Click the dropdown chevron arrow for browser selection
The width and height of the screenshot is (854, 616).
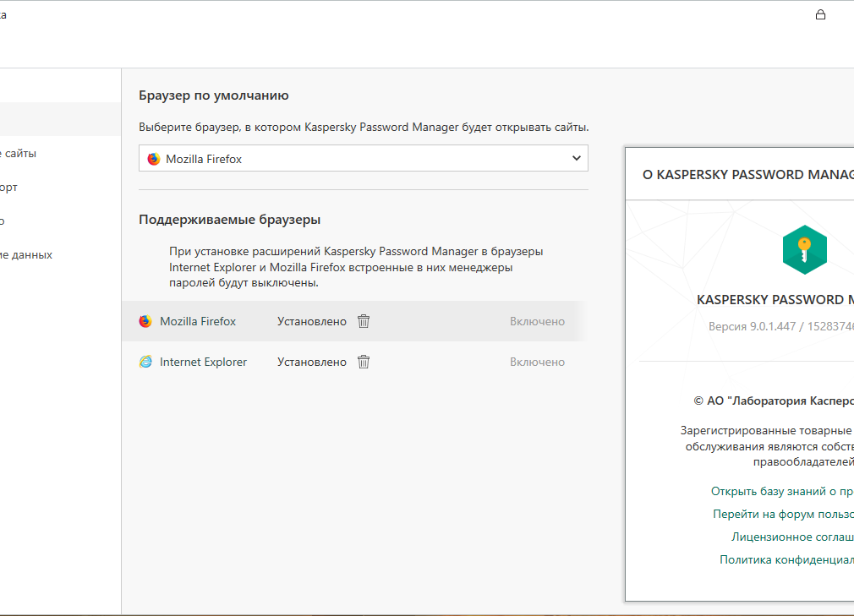tap(576, 158)
